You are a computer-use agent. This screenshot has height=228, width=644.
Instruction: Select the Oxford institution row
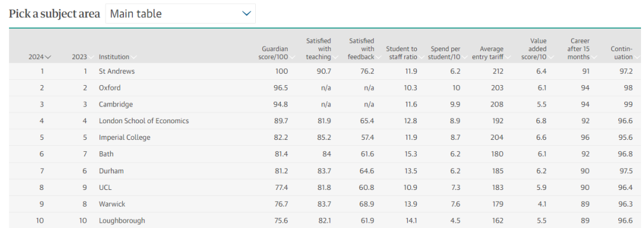tap(324, 88)
